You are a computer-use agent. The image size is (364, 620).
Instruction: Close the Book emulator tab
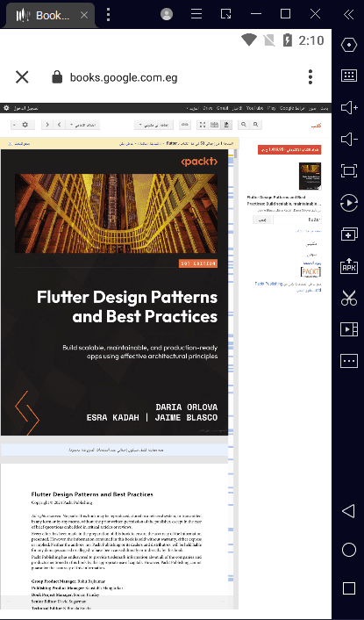pyautogui.click(x=84, y=15)
